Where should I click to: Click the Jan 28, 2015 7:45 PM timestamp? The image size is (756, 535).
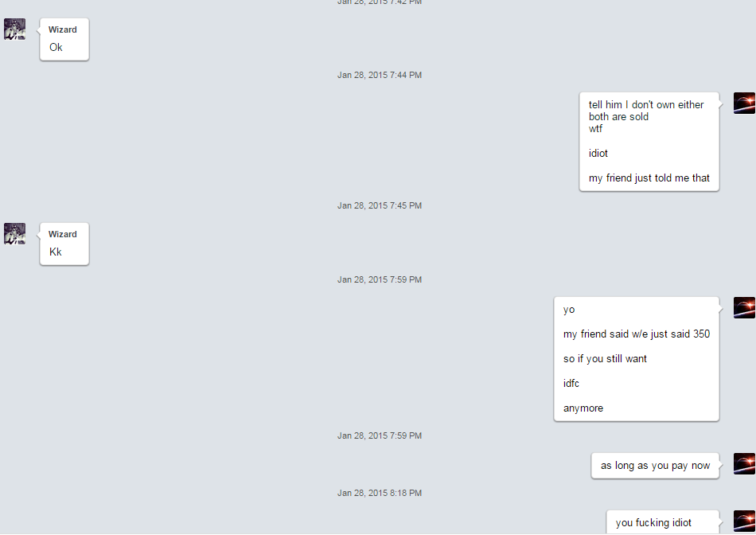tap(380, 205)
